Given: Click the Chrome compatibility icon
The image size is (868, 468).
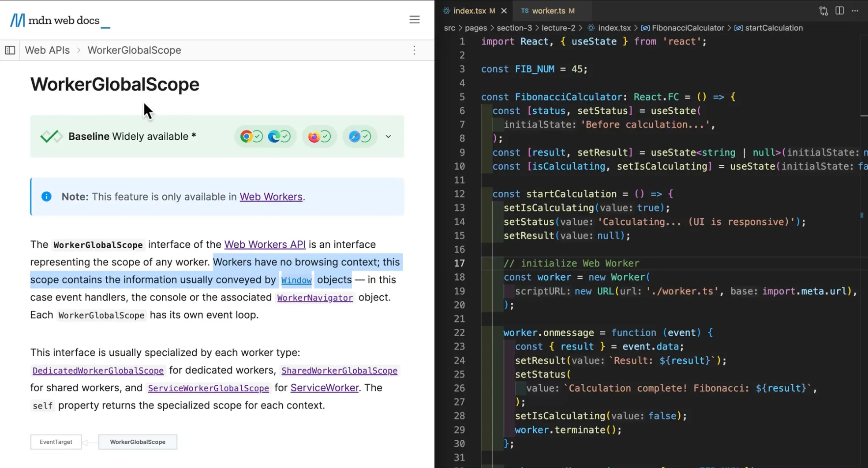Looking at the screenshot, I should coord(246,137).
